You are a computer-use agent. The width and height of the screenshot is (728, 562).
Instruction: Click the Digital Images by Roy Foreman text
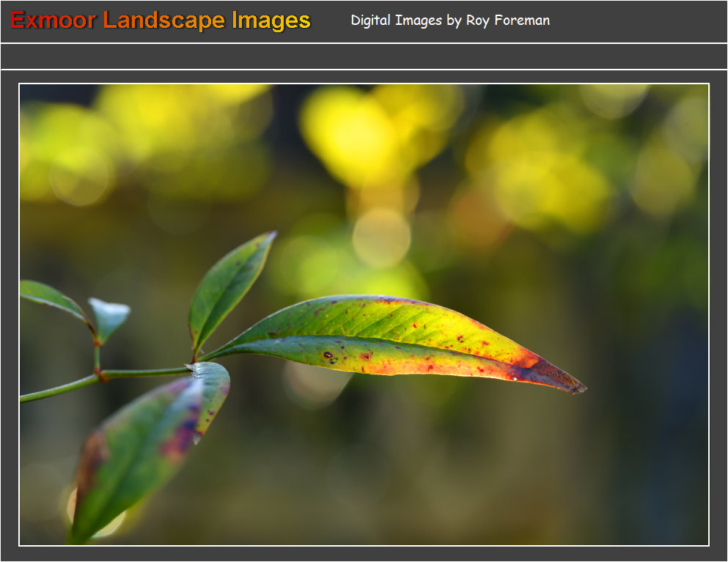click(449, 21)
